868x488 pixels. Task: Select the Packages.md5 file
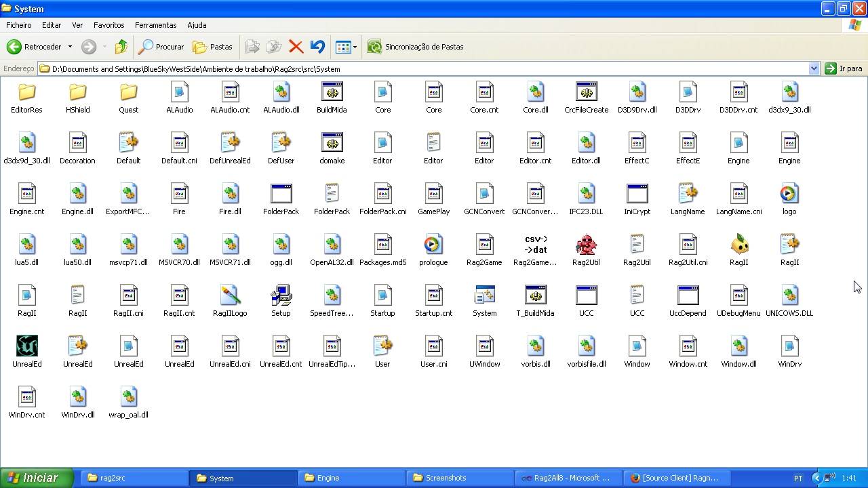pyautogui.click(x=382, y=250)
